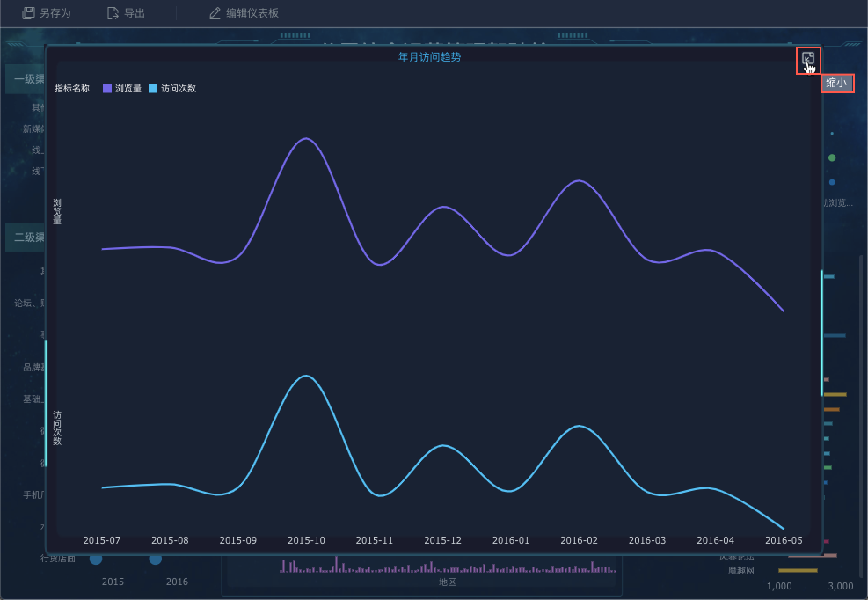
Task: Click the shrink chart icon
Action: click(808, 59)
